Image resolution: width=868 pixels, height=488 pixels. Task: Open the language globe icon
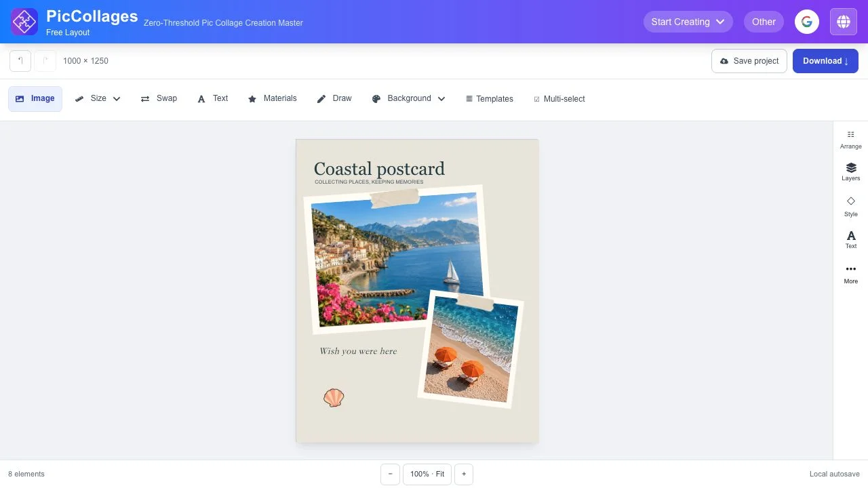(x=844, y=22)
